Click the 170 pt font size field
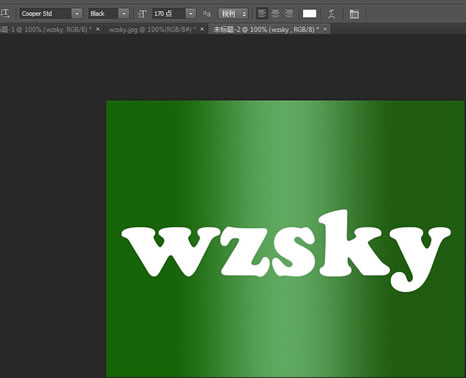 coord(169,14)
